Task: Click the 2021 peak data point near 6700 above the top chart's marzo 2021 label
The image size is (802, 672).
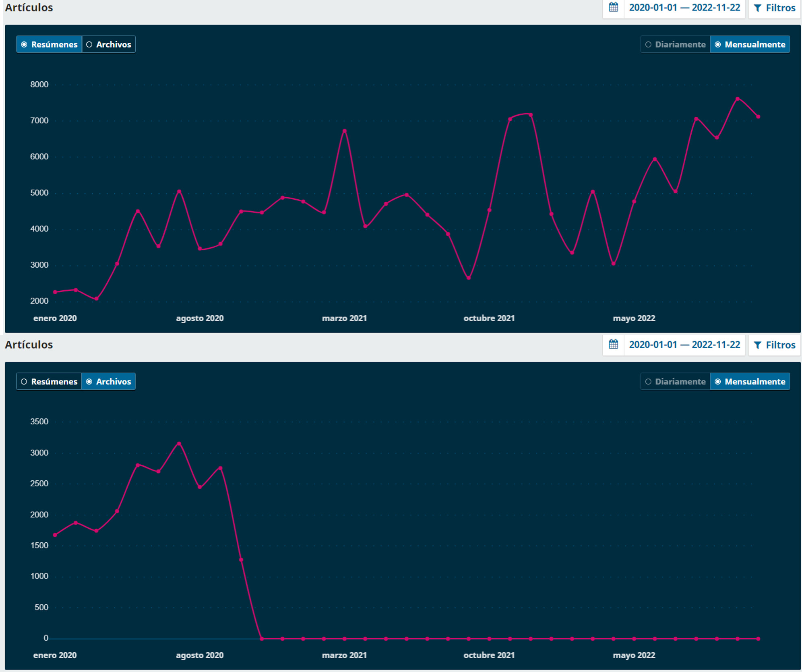Action: [x=345, y=131]
